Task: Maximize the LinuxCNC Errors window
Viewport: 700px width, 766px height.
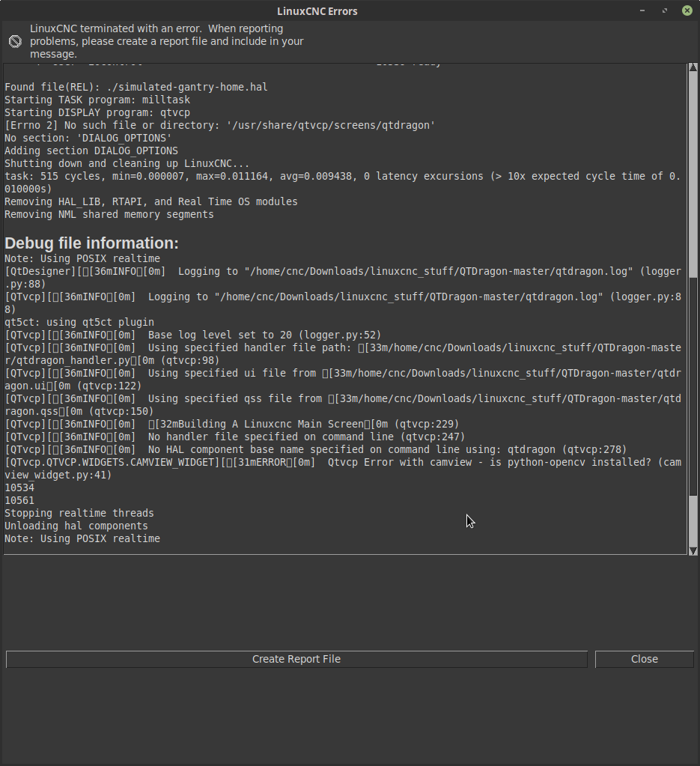Action: point(664,10)
